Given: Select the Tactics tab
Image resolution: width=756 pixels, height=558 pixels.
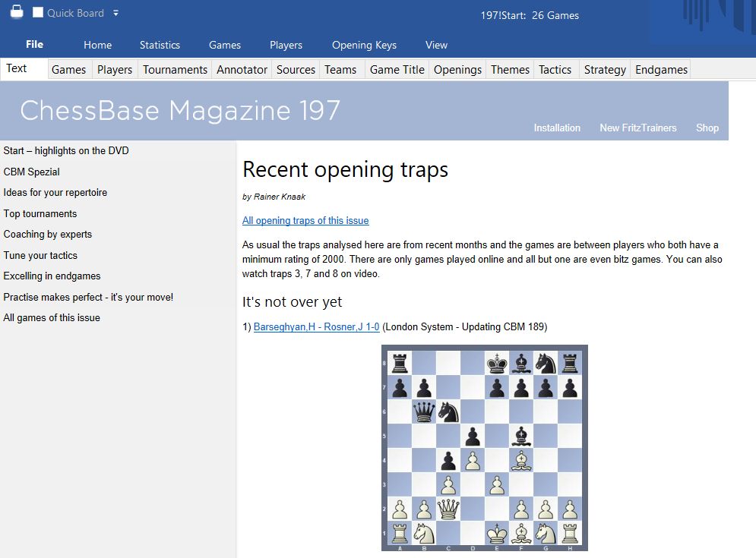Looking at the screenshot, I should click(555, 70).
